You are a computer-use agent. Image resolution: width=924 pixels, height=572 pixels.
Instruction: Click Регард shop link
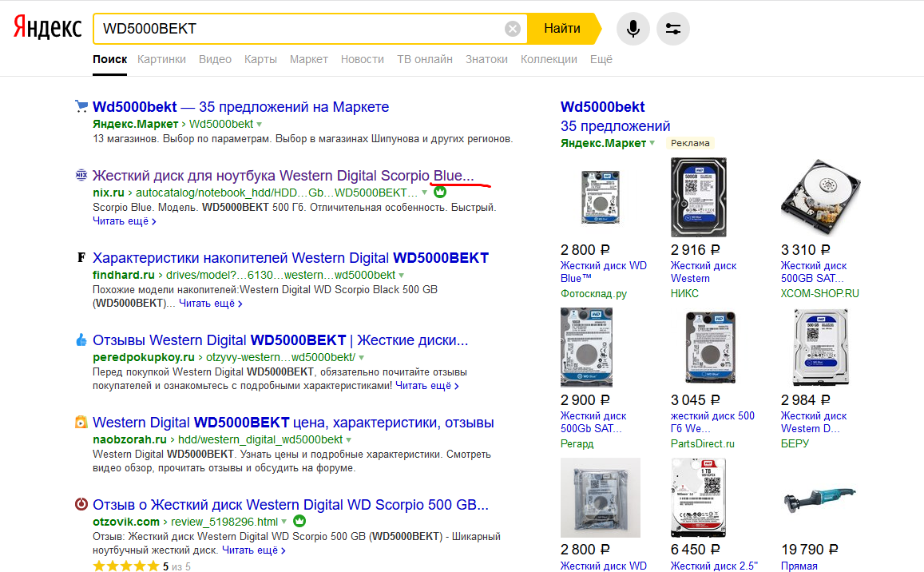(577, 444)
